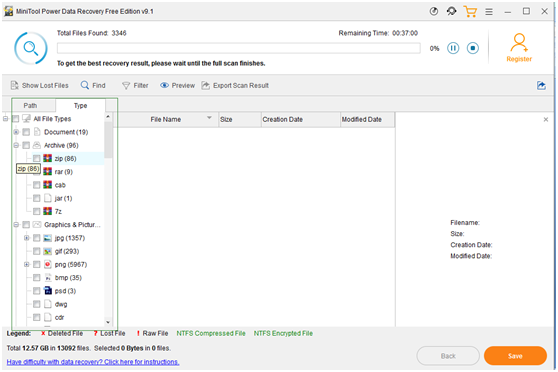Click the png file type icon

47,264
